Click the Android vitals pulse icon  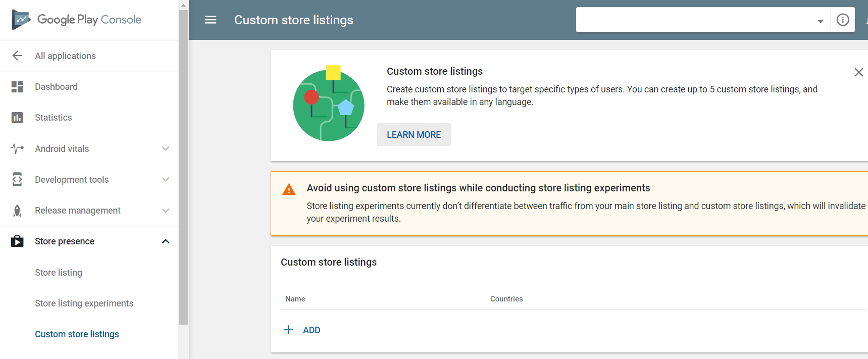[17, 149]
